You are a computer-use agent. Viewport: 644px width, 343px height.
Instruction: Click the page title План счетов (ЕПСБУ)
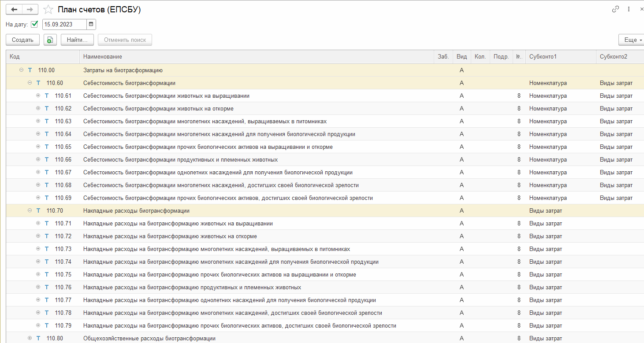(99, 9)
